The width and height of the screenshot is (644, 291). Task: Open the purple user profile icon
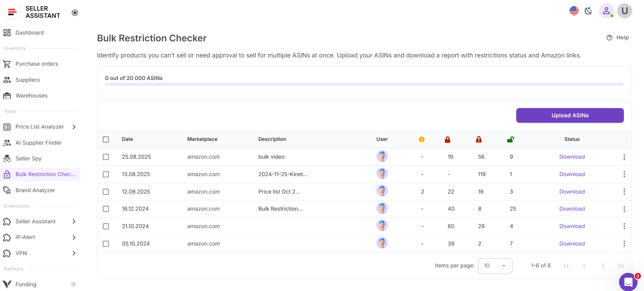click(606, 11)
